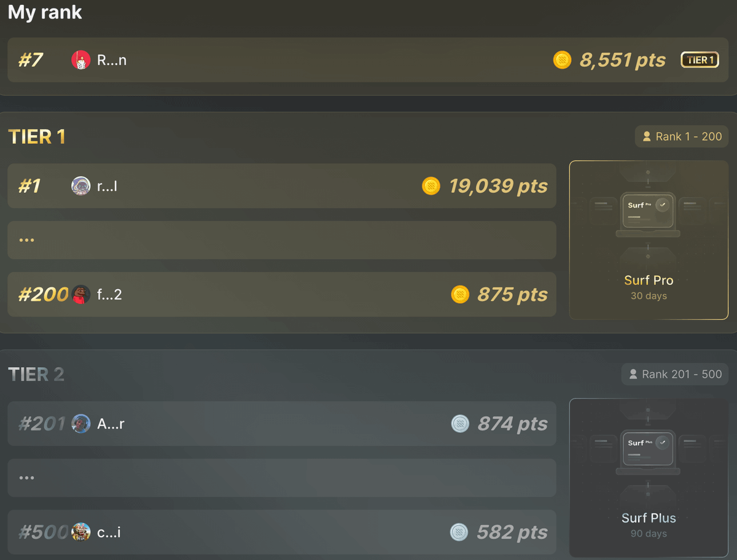Open the Surf Pro 30 days reward card
Viewport: 737px width, 560px height.
coord(649,240)
